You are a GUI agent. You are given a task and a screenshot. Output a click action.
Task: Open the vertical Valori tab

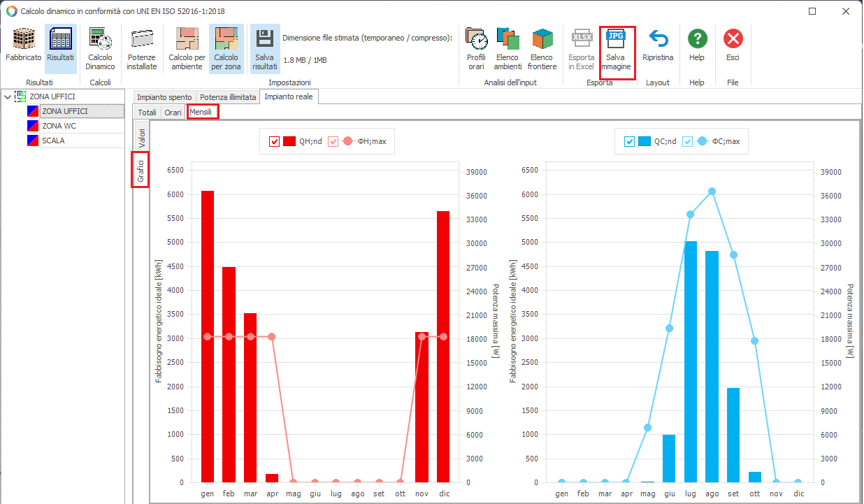click(x=141, y=136)
